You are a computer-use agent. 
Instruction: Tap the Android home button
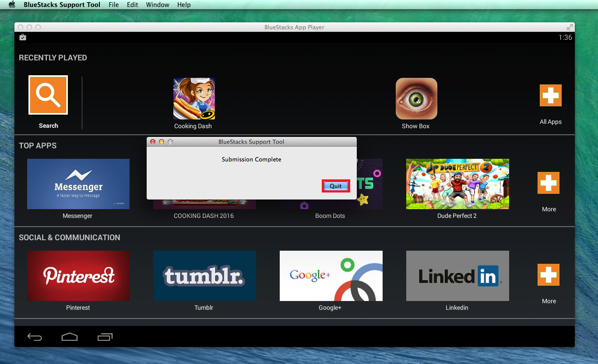[70, 337]
